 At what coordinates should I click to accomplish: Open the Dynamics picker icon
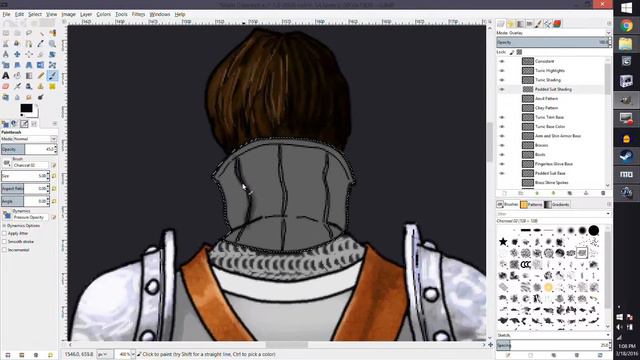(x=7, y=215)
